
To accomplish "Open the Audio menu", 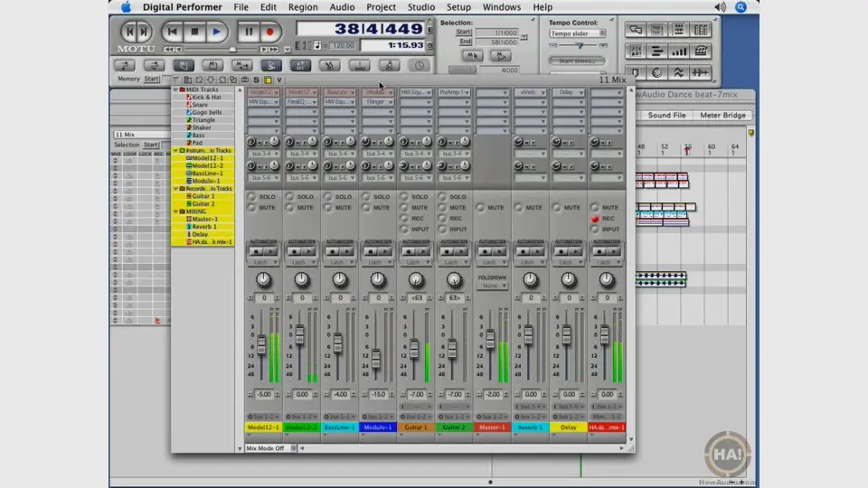I will coord(342,7).
